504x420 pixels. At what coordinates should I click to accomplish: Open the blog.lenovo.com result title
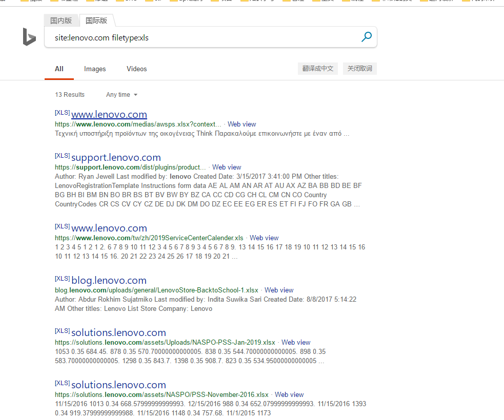[x=109, y=280]
